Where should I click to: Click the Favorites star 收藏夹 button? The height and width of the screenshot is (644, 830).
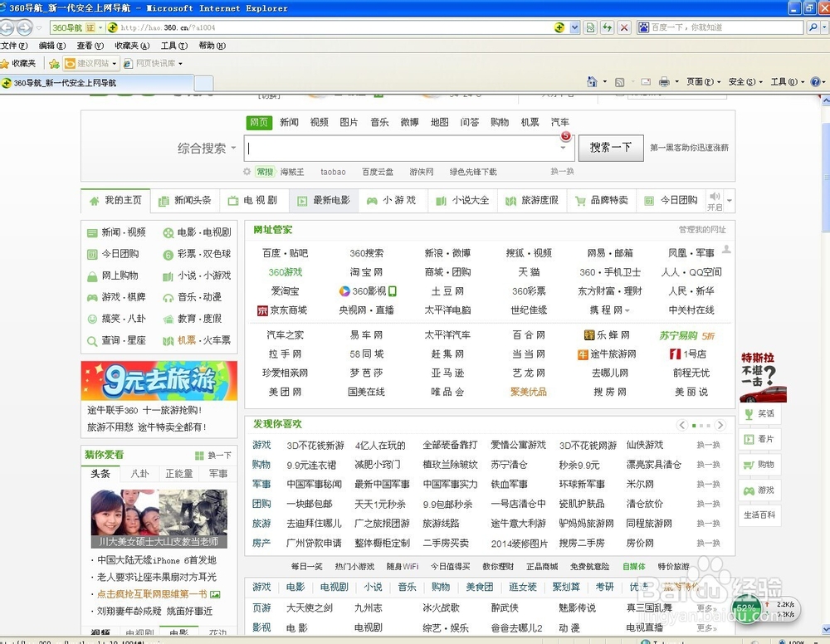pos(18,64)
